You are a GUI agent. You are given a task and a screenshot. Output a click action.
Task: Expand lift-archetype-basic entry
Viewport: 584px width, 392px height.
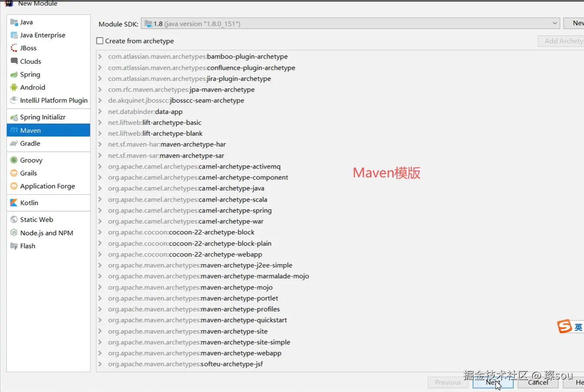(x=100, y=122)
